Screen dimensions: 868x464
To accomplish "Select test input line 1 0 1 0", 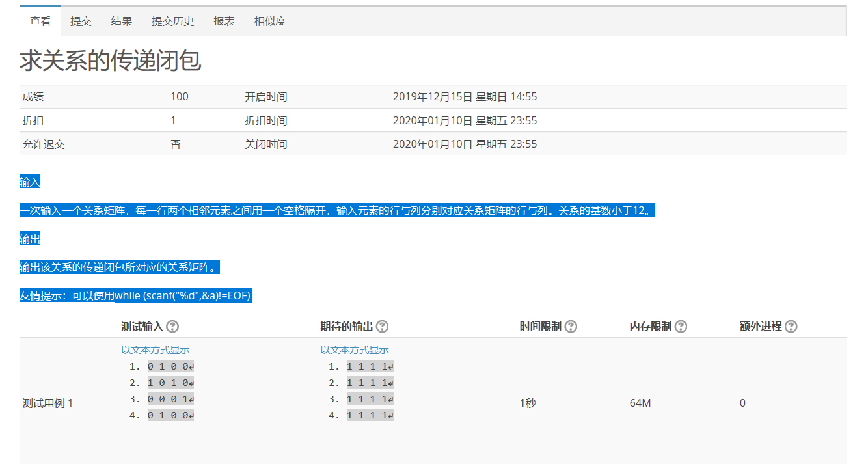I will (170, 383).
